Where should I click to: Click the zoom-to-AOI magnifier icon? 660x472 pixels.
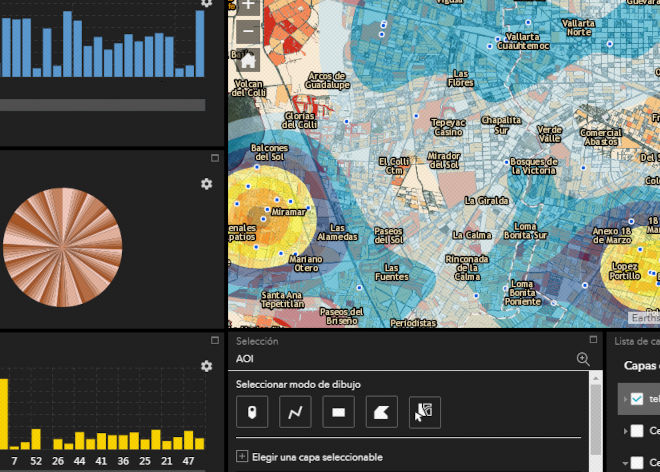(x=583, y=358)
